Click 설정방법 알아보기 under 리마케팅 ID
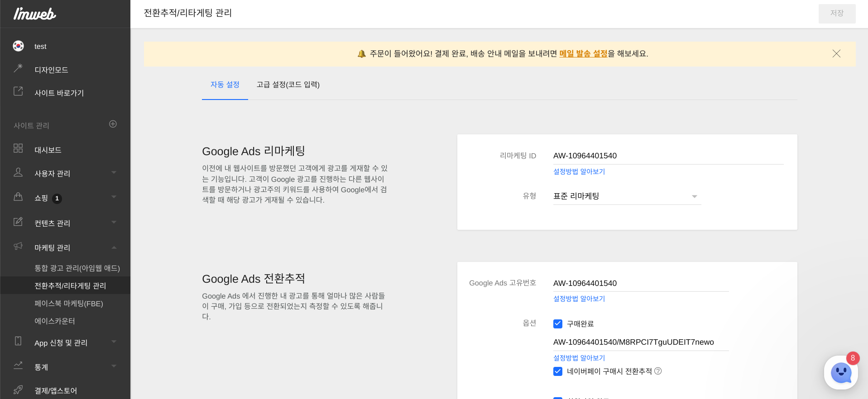868x399 pixels. (x=579, y=171)
